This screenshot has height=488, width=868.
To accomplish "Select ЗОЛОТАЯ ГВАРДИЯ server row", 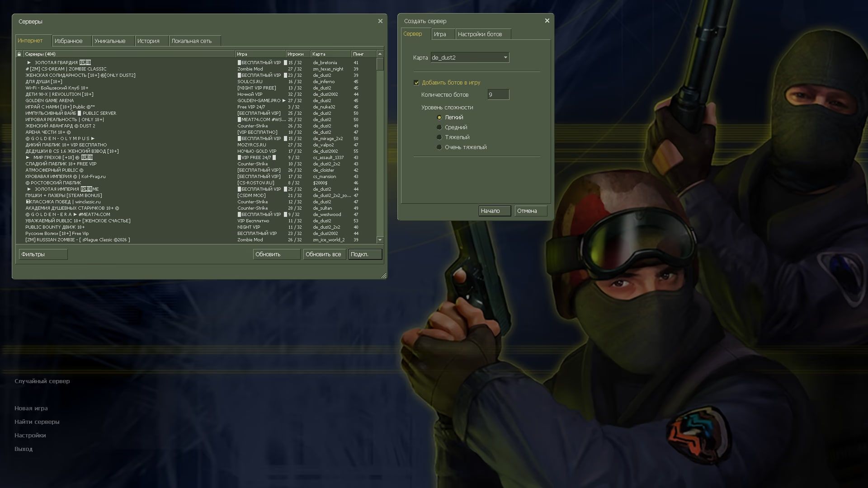I will [196, 63].
